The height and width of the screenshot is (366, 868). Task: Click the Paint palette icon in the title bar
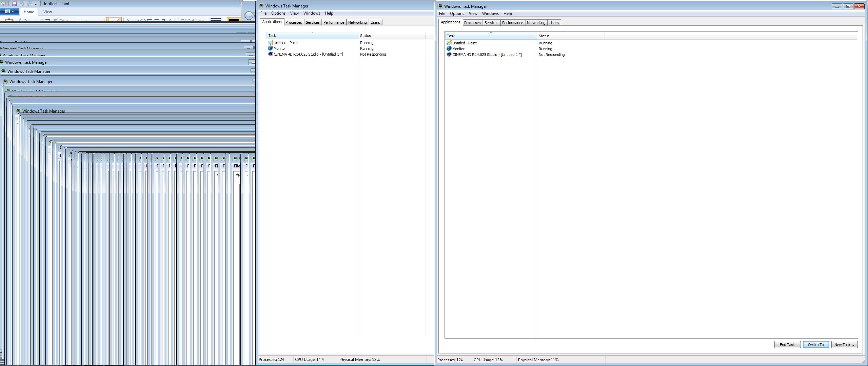click(3, 4)
